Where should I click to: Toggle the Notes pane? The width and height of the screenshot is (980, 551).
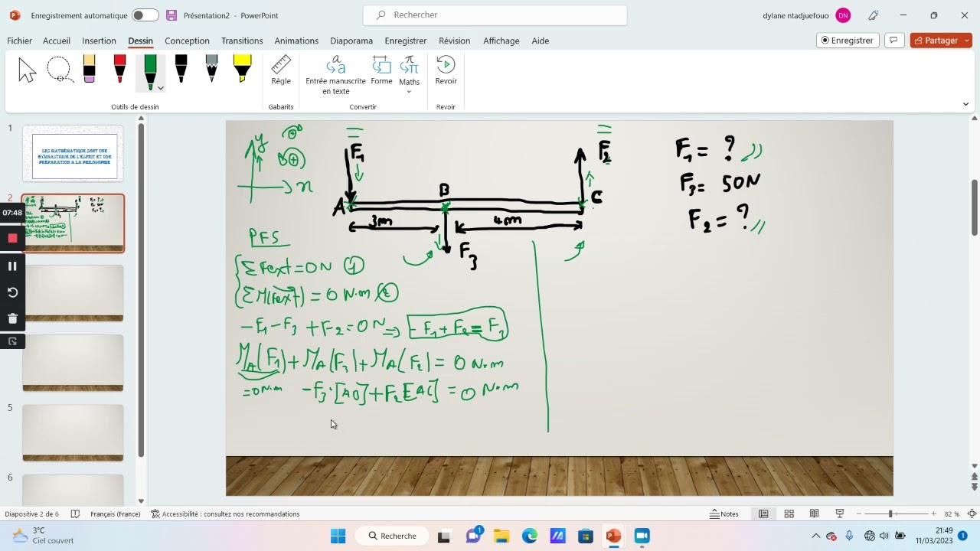pos(724,514)
